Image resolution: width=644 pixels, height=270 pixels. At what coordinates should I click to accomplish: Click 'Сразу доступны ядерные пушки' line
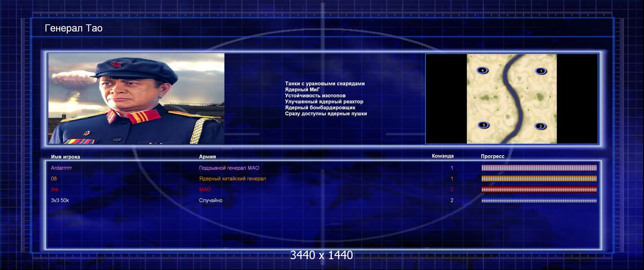326,114
